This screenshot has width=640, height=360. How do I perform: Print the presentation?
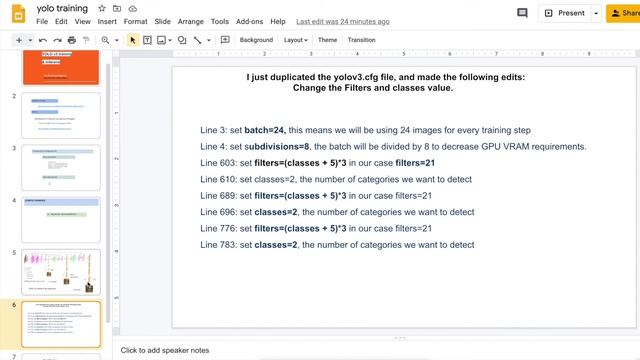click(72, 40)
